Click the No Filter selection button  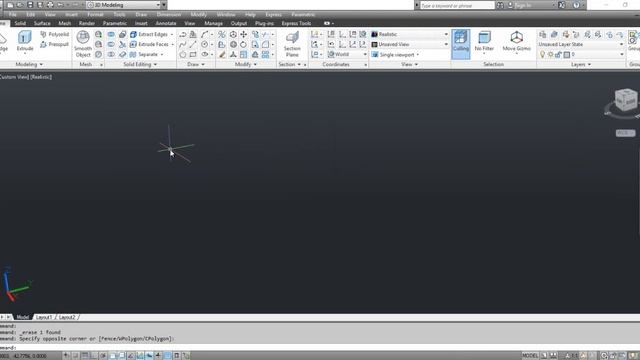point(484,41)
